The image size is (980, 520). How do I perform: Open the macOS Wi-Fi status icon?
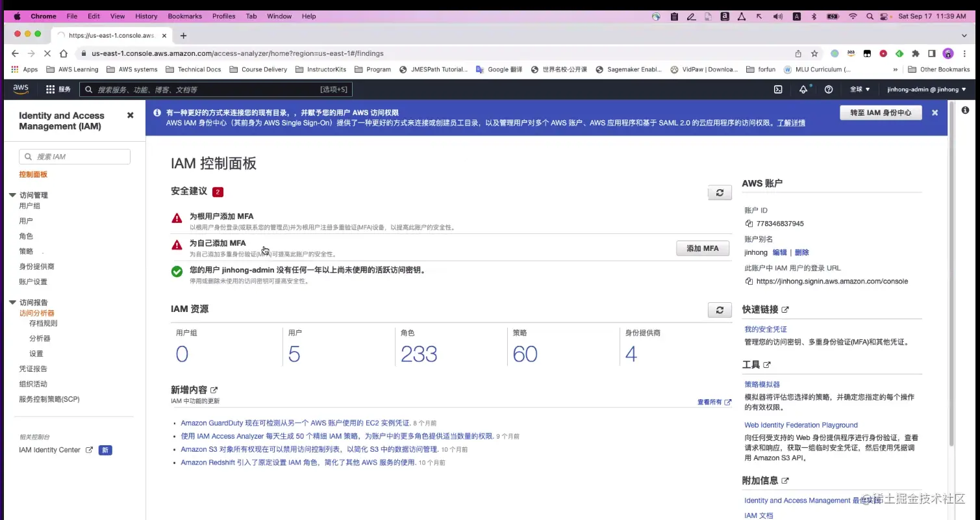click(853, 16)
